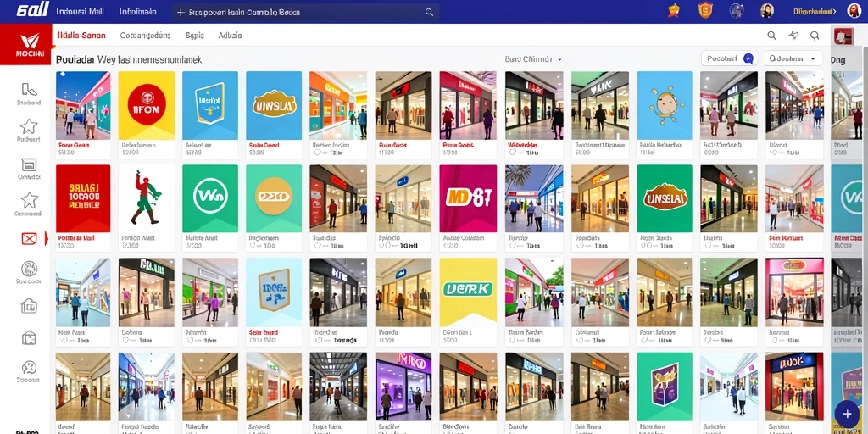Click the plus icon in the search field

coord(181,12)
